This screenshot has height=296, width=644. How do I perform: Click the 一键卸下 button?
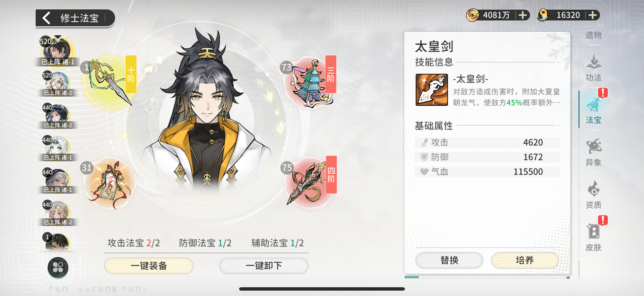click(264, 266)
